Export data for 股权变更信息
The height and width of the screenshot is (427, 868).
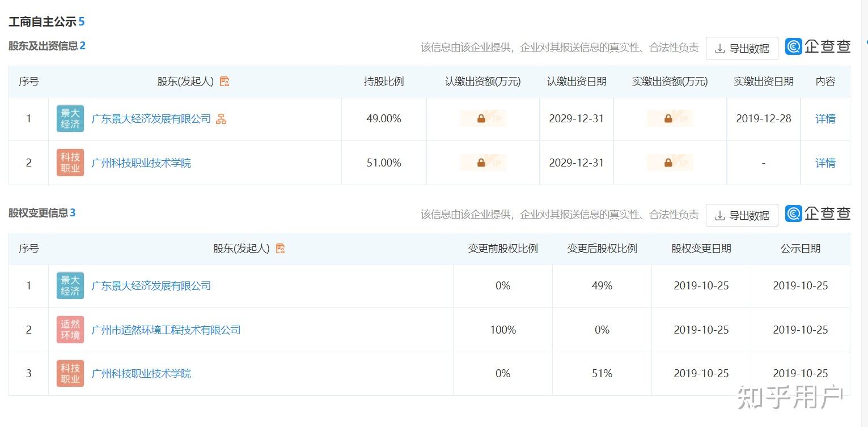pos(742,216)
